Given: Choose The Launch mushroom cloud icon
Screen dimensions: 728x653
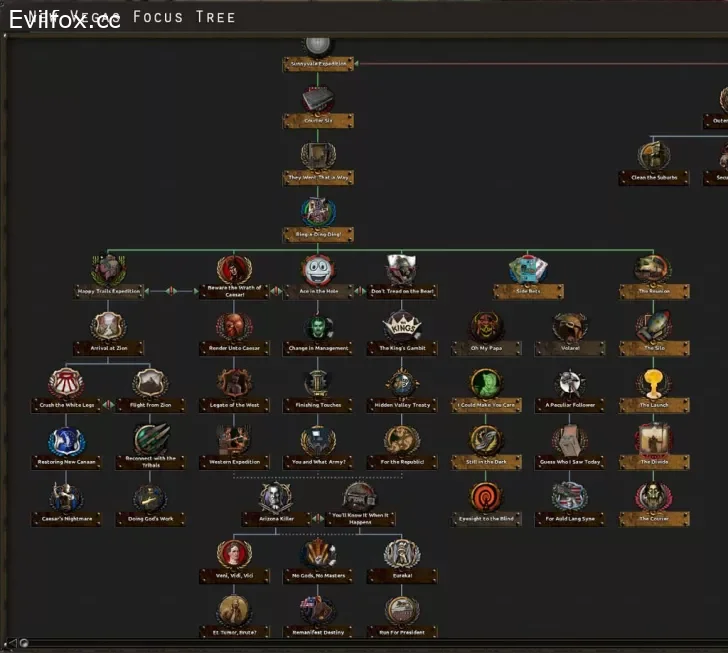Looking at the screenshot, I should point(653,384).
